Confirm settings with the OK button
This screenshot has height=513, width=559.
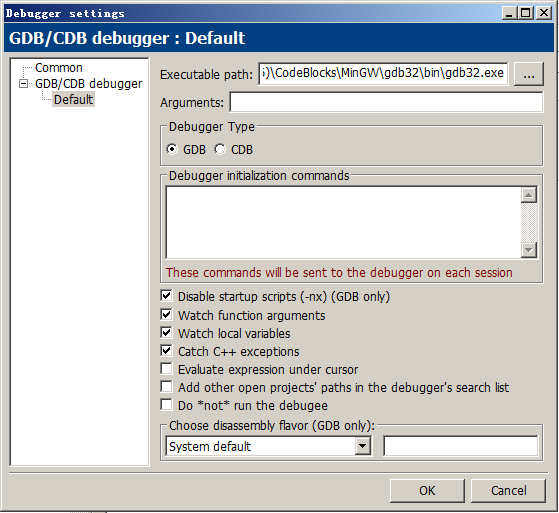[427, 491]
